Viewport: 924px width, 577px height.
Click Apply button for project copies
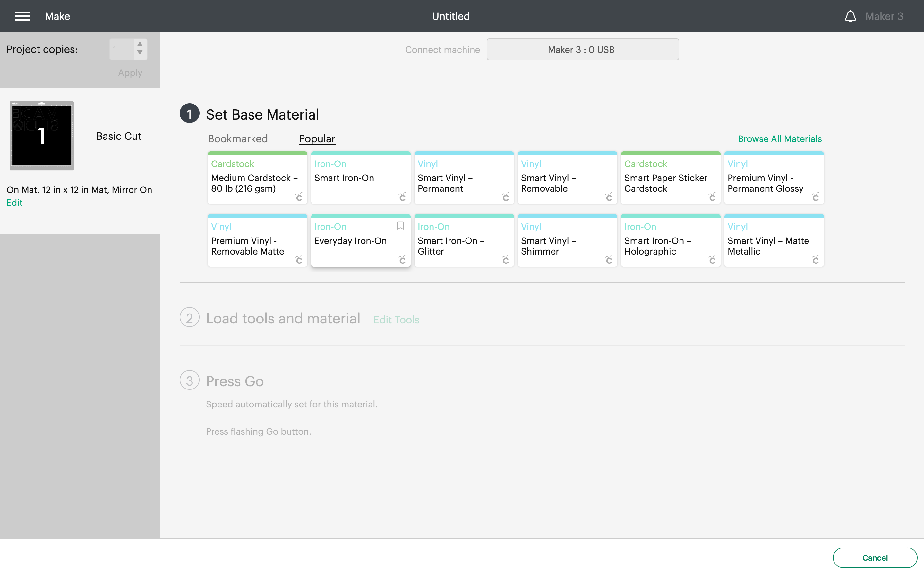tap(130, 72)
